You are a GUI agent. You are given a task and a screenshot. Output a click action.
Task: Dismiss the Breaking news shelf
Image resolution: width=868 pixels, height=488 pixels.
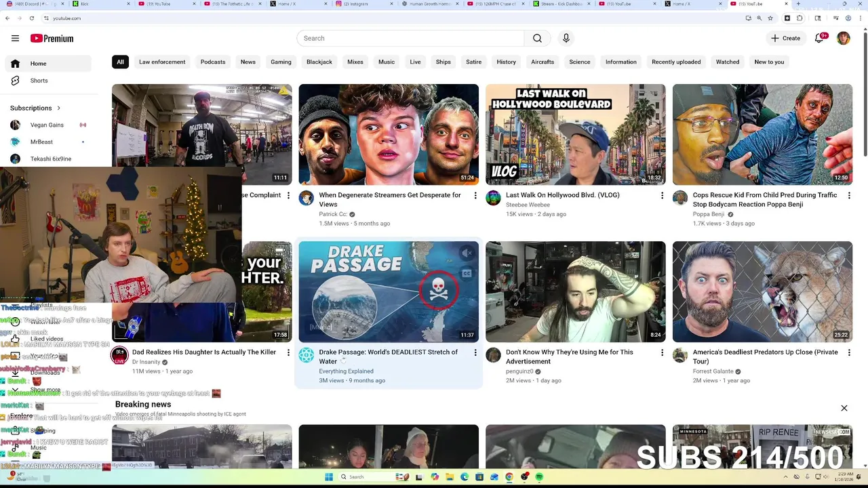click(x=844, y=408)
